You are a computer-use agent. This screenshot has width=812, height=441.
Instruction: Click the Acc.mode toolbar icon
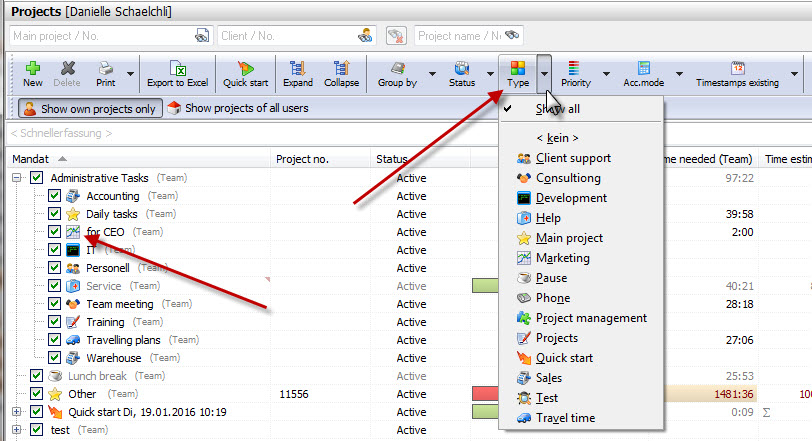tap(644, 68)
